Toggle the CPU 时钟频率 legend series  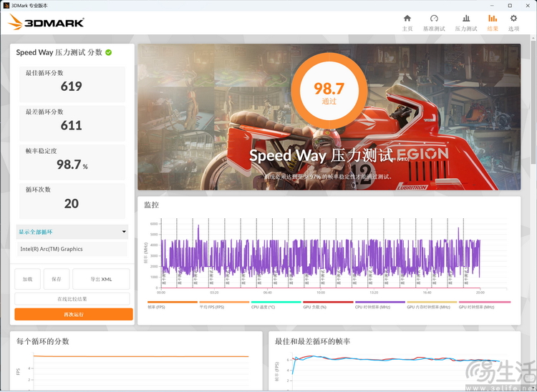click(x=379, y=305)
